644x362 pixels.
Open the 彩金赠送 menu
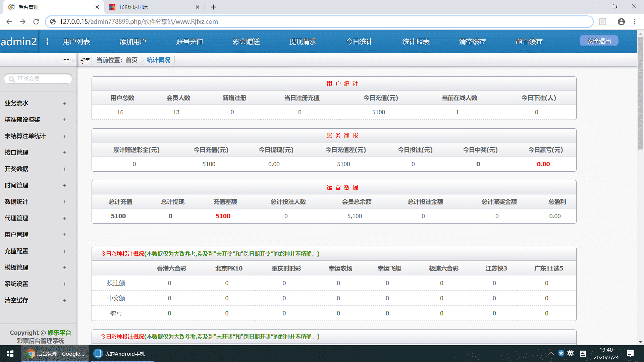pos(246,42)
